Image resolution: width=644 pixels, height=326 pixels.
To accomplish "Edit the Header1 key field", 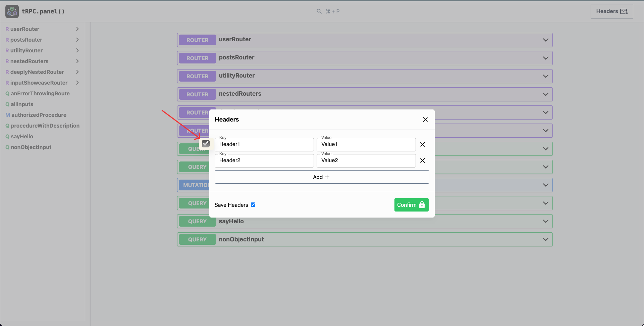I will 264,144.
